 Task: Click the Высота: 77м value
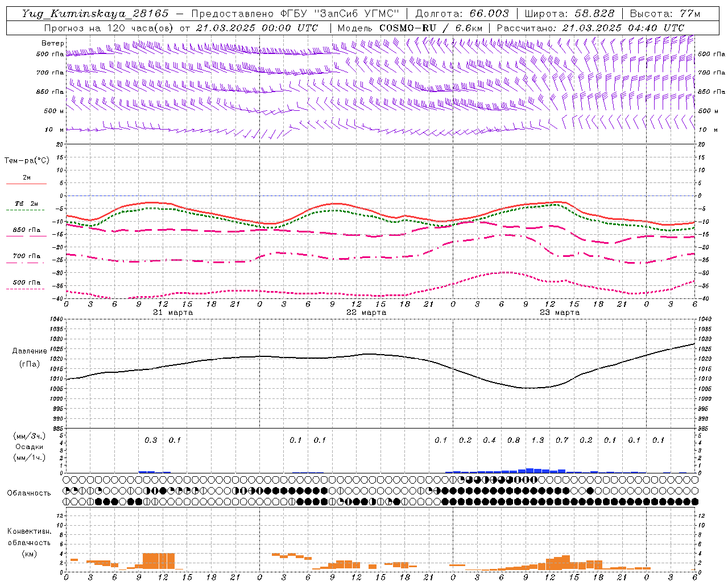coord(665,14)
